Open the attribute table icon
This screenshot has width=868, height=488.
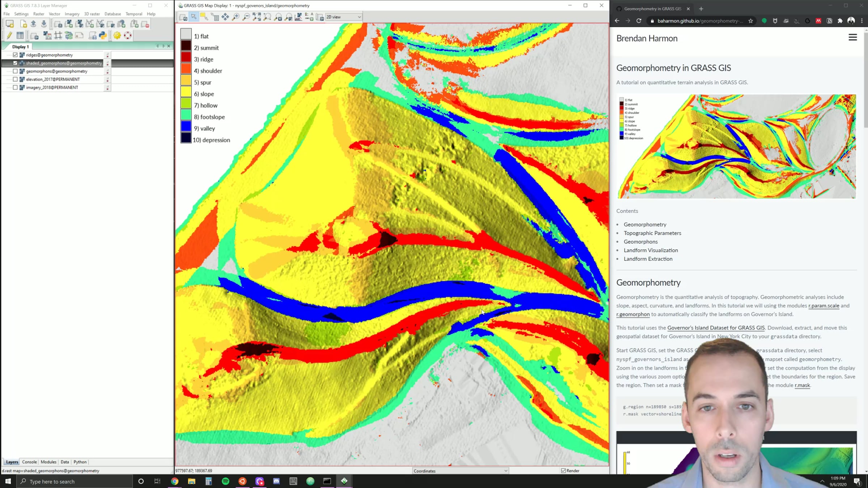20,35
